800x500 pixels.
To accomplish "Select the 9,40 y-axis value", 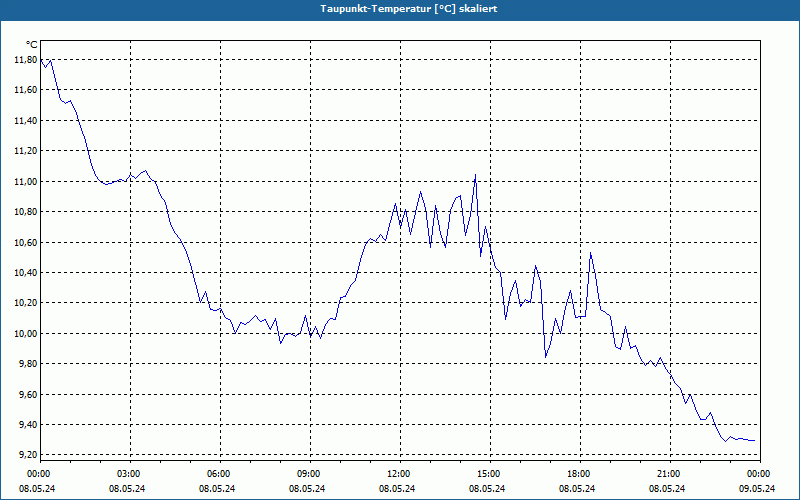I will (28, 424).
